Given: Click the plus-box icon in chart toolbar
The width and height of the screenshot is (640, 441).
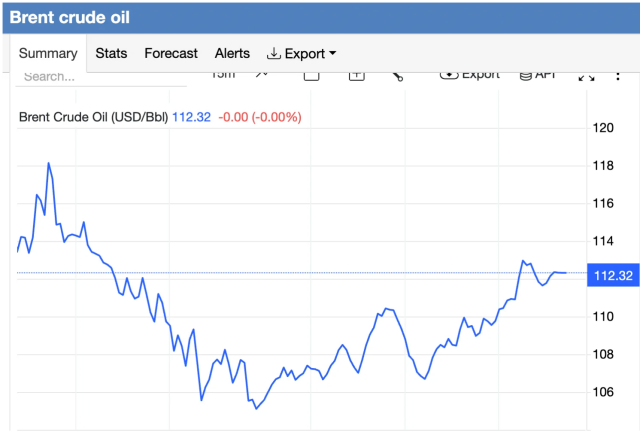Looking at the screenshot, I should (x=355, y=74).
